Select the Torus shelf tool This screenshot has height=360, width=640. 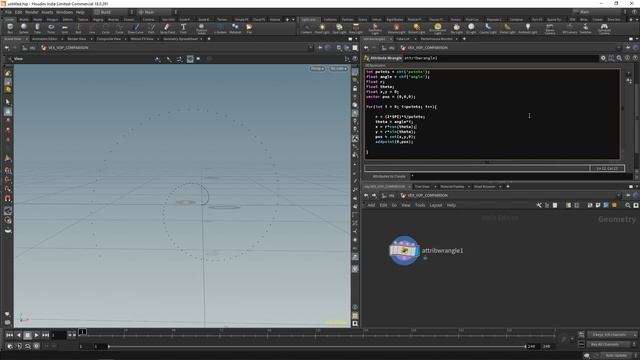51,29
